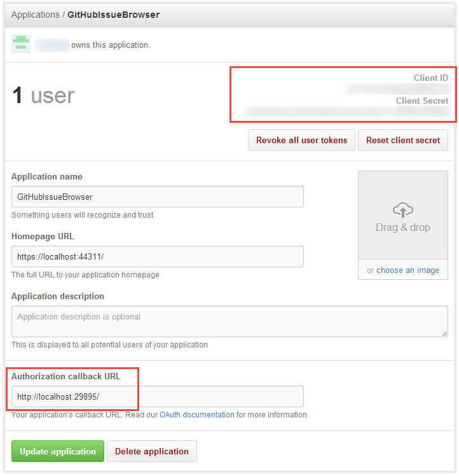
Task: Click the cloud upload icon
Action: (x=402, y=210)
